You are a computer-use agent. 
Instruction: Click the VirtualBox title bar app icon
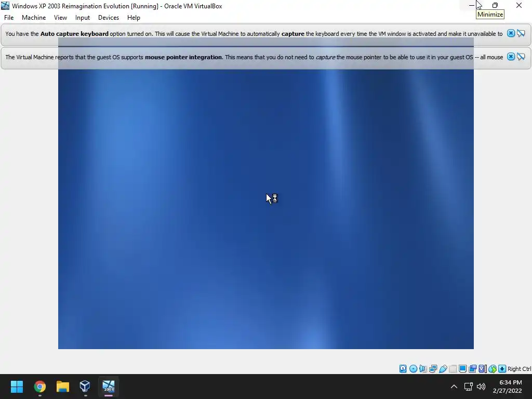tap(5, 5)
